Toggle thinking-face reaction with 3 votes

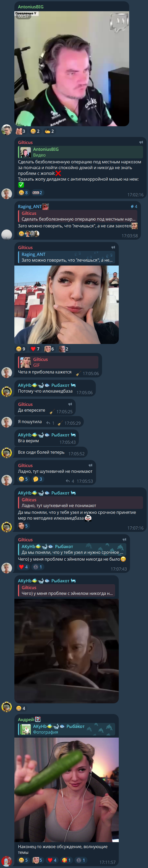[x=38, y=479]
